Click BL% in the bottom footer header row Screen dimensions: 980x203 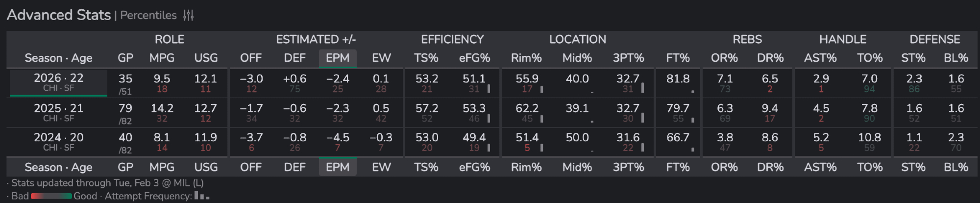955,167
